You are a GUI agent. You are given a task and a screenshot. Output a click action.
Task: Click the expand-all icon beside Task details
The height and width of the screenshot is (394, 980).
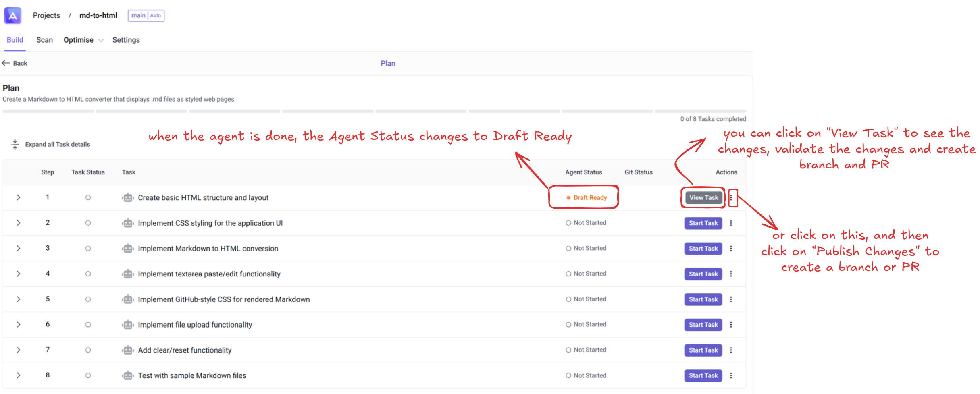coord(15,144)
